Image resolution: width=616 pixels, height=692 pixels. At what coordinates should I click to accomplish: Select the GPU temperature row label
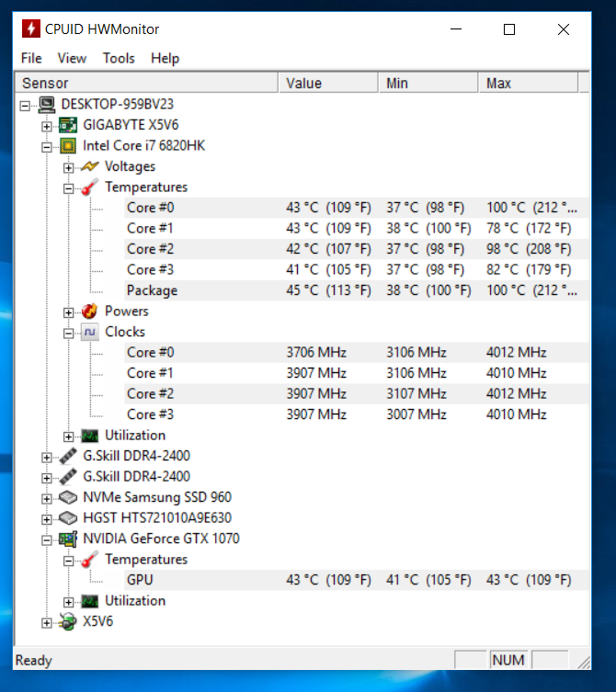point(140,581)
